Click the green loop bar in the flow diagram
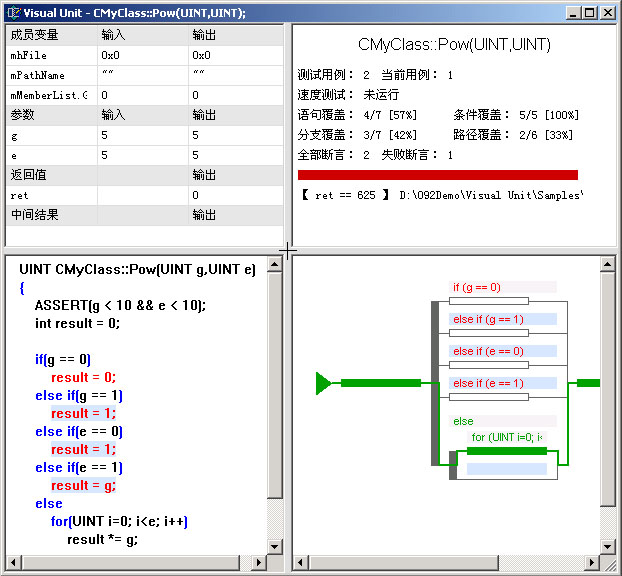 point(507,451)
